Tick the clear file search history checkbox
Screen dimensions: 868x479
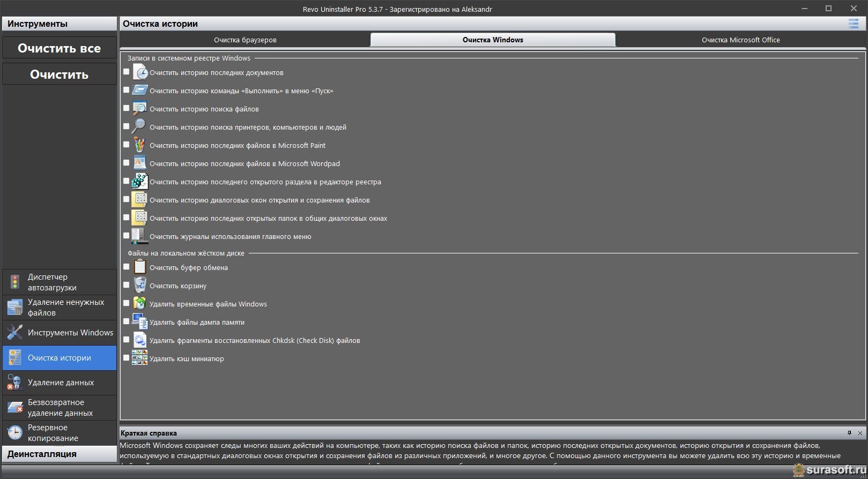(x=127, y=108)
